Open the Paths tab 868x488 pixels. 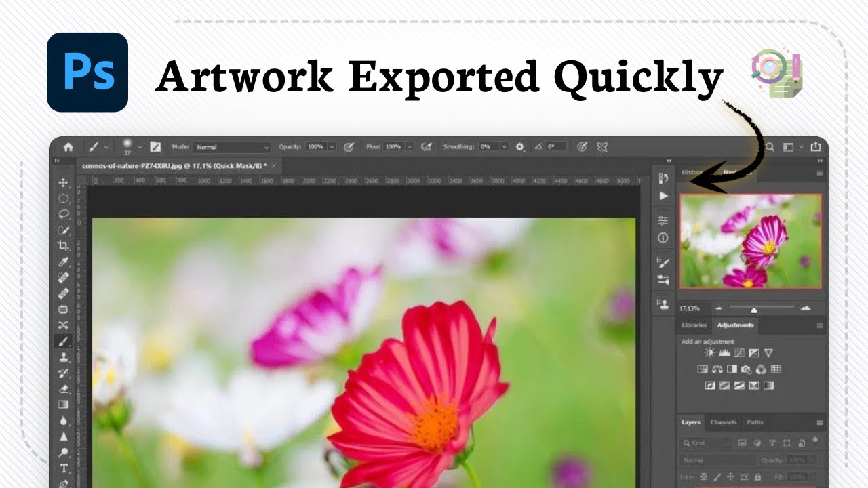point(755,422)
